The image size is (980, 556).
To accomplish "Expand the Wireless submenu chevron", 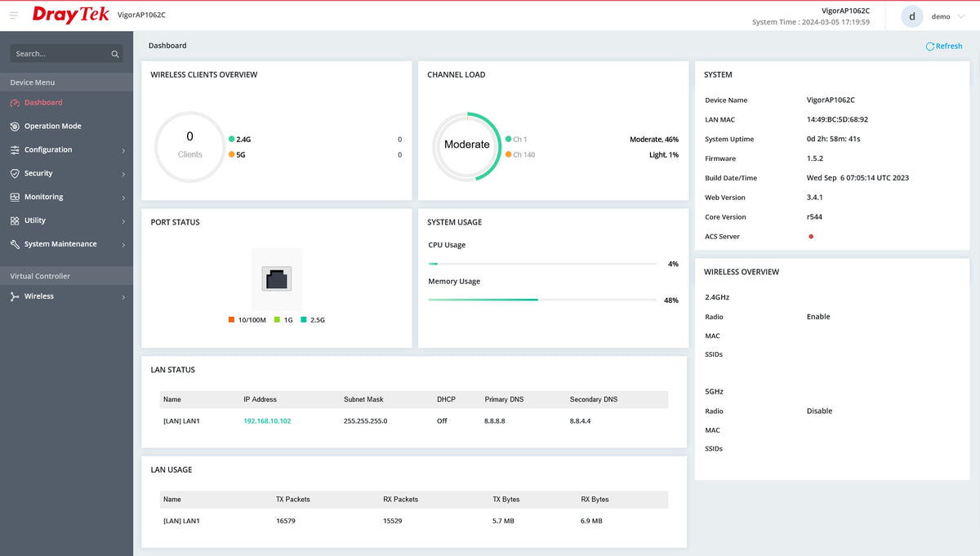I will (123, 297).
